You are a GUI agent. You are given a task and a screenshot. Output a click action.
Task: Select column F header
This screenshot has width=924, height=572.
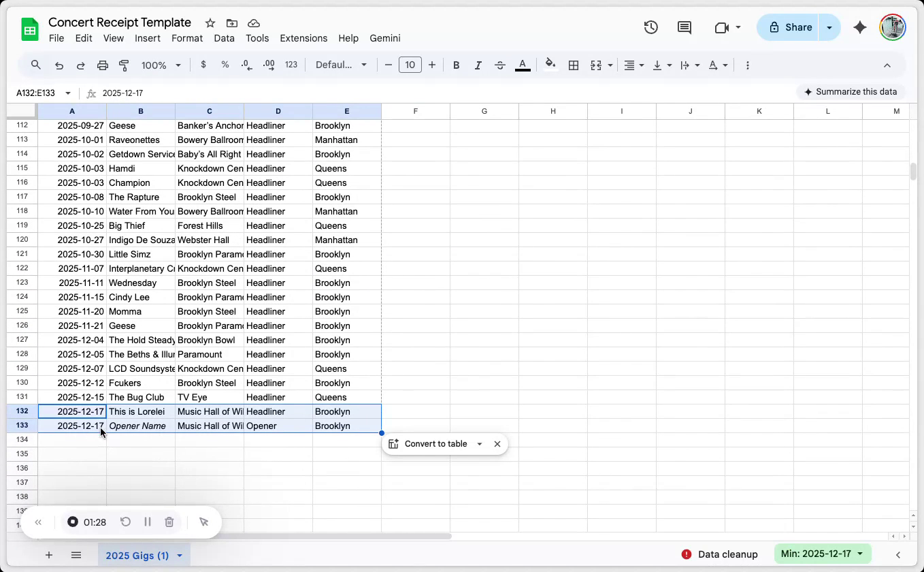pos(415,111)
